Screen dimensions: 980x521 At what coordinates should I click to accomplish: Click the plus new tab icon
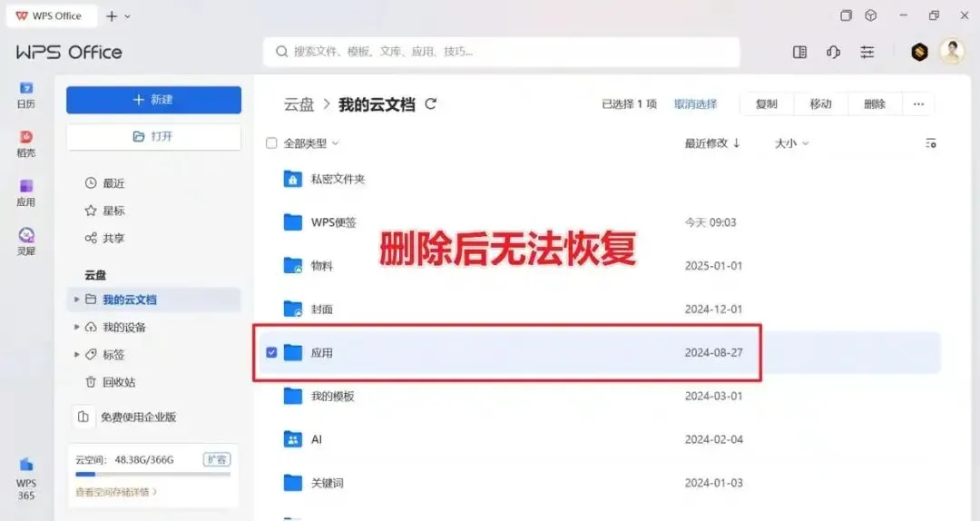click(x=112, y=16)
